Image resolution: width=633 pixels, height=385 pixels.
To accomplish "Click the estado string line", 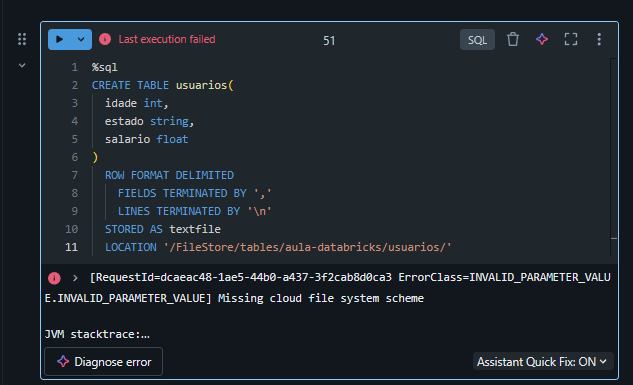I will (149, 121).
